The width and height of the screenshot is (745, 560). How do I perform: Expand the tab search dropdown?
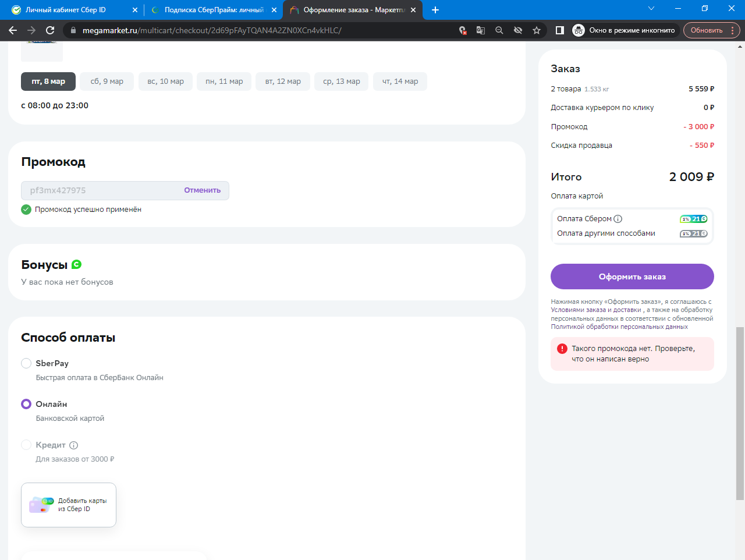[x=651, y=9]
